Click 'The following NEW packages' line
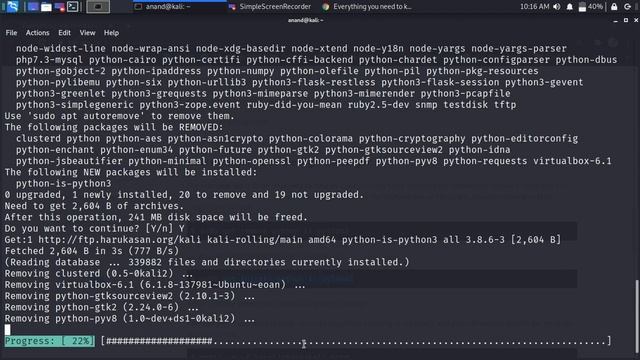Viewport: 640px width, 360px height. coord(131,172)
